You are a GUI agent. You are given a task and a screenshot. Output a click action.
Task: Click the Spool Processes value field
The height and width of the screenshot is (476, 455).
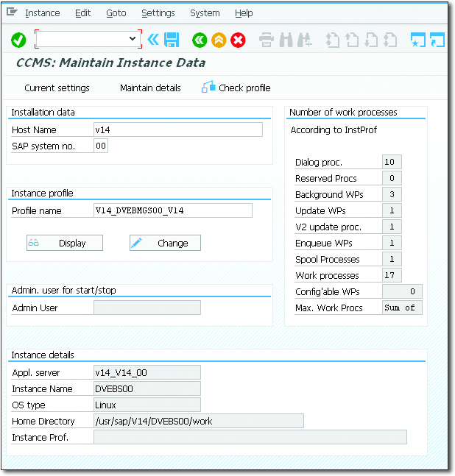point(392,259)
